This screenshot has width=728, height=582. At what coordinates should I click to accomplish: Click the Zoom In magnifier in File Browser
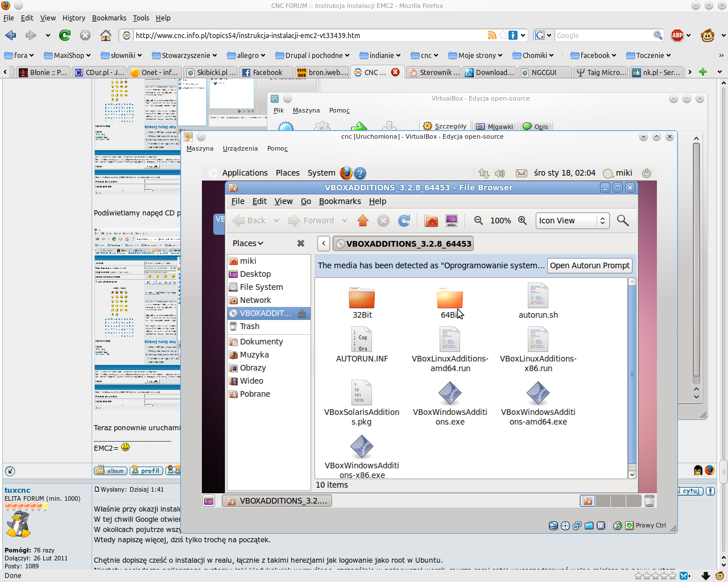(x=522, y=221)
